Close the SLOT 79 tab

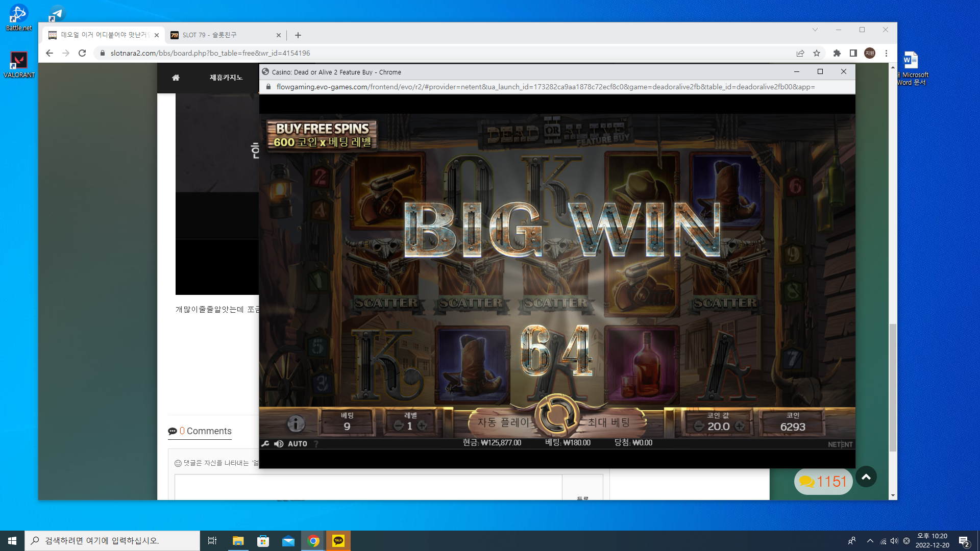point(279,35)
